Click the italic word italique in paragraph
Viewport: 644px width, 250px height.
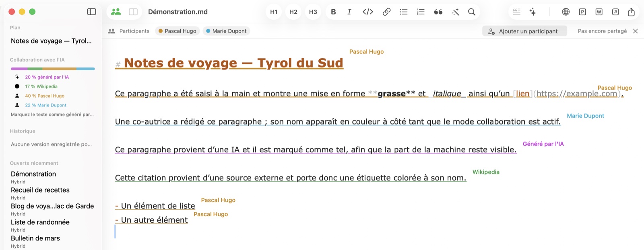tap(447, 94)
